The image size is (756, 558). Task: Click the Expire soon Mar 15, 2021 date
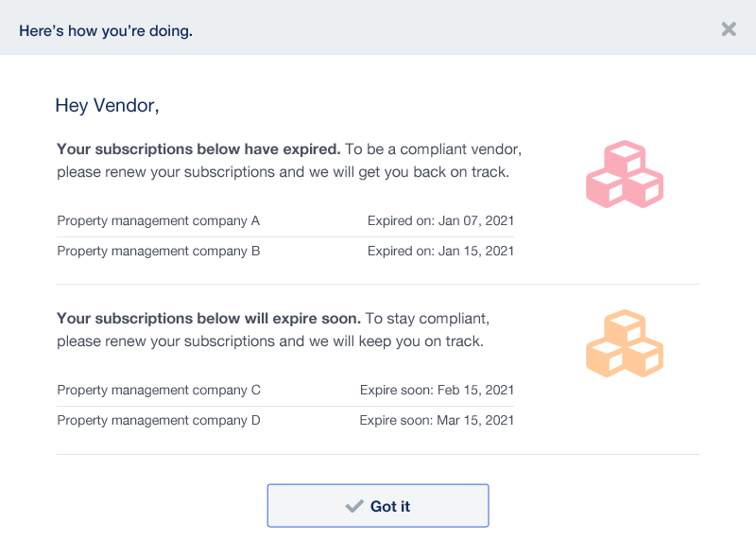(437, 421)
